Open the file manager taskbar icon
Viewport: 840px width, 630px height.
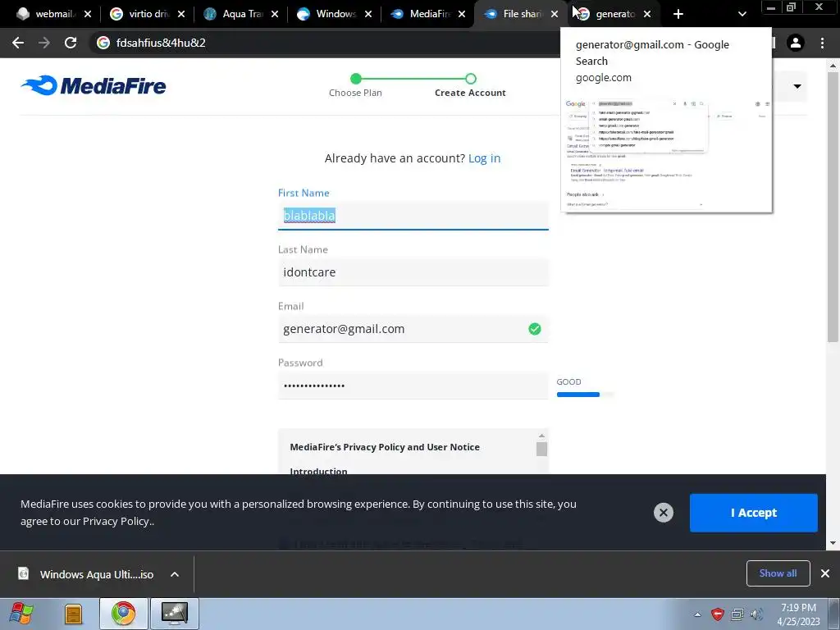click(73, 614)
